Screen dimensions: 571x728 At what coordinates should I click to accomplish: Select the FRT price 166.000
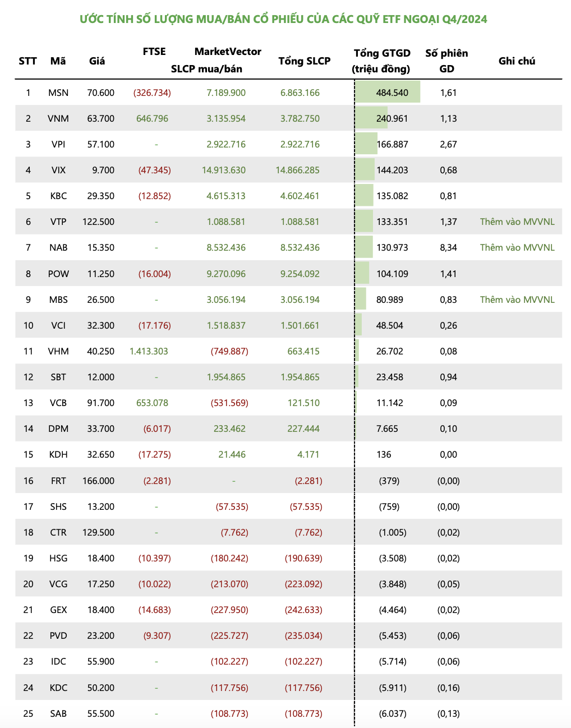pyautogui.click(x=98, y=481)
